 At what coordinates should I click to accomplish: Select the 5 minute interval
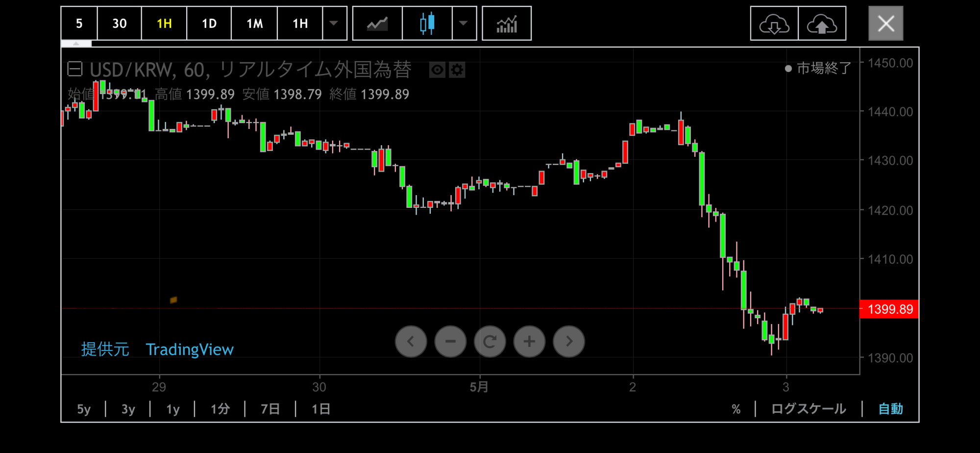(79, 24)
